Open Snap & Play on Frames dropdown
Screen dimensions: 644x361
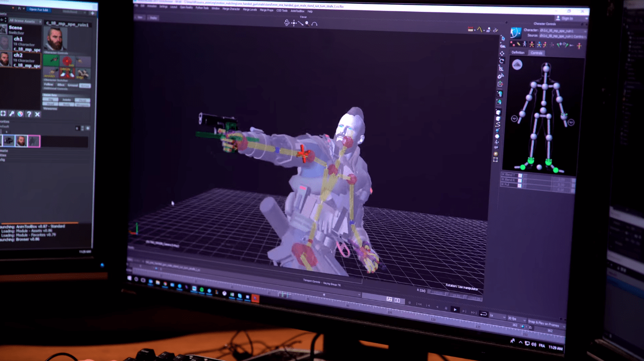546,324
